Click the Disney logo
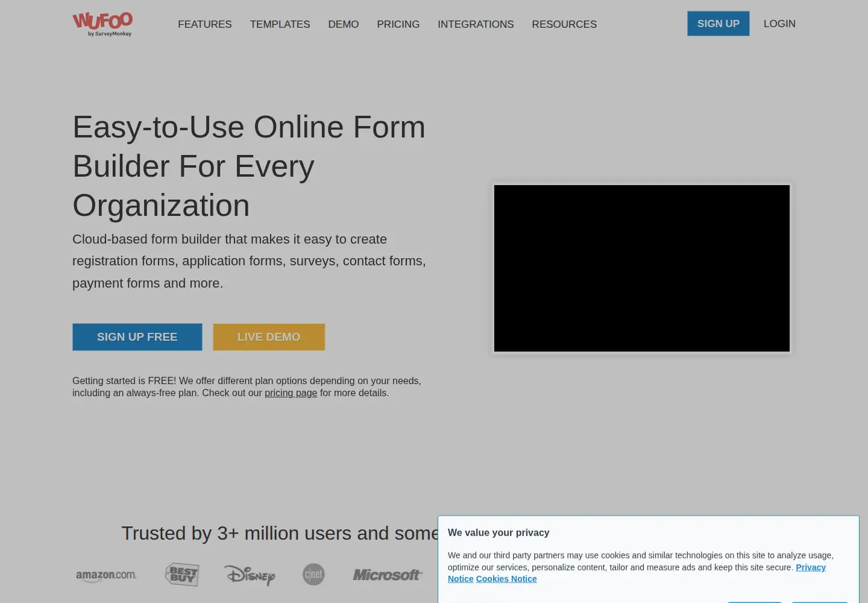 point(250,575)
